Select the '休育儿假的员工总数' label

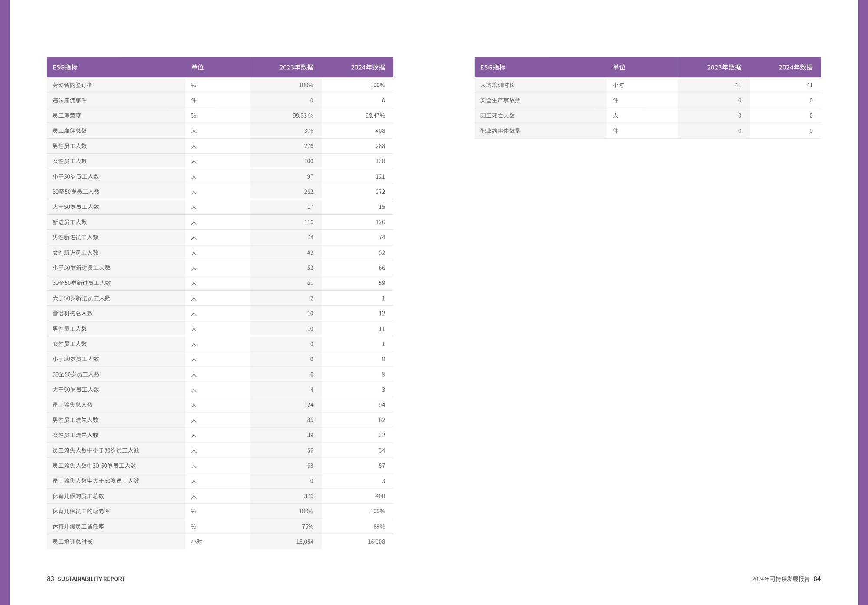click(x=78, y=496)
